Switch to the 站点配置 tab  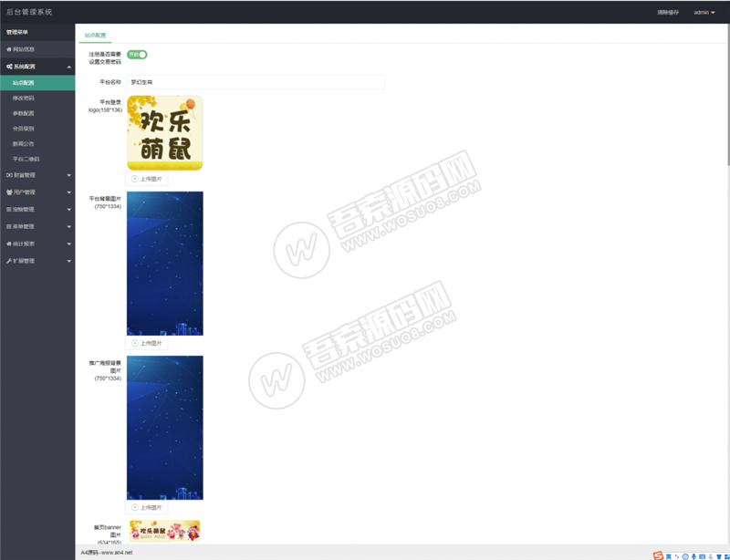click(95, 35)
